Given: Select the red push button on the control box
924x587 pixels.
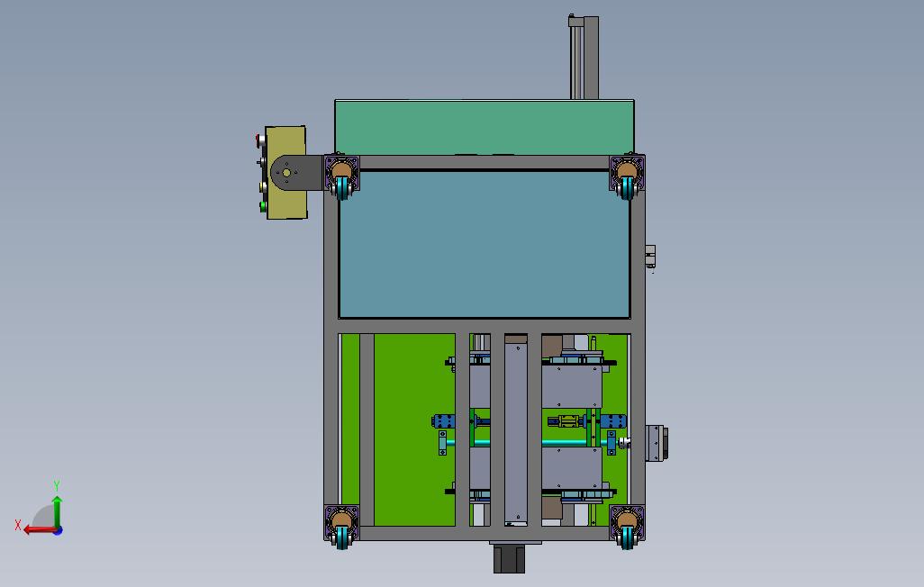Looking at the screenshot, I should pos(260,140).
